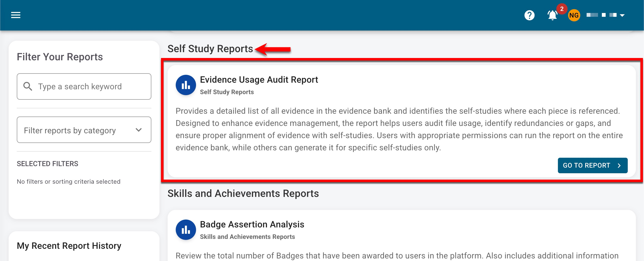Image resolution: width=644 pixels, height=261 pixels.
Task: Click the My Recent Report History heading
Action: click(x=69, y=246)
